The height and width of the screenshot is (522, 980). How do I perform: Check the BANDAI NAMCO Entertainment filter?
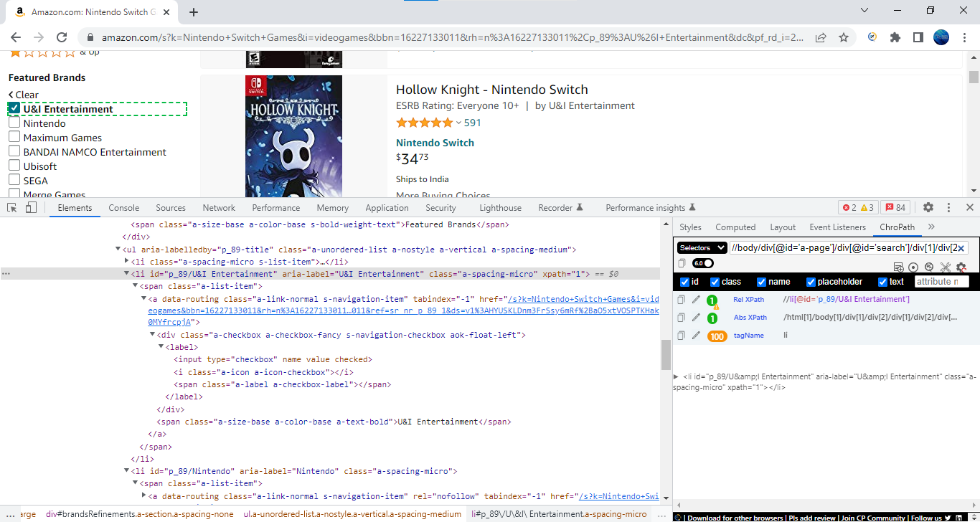14,151
